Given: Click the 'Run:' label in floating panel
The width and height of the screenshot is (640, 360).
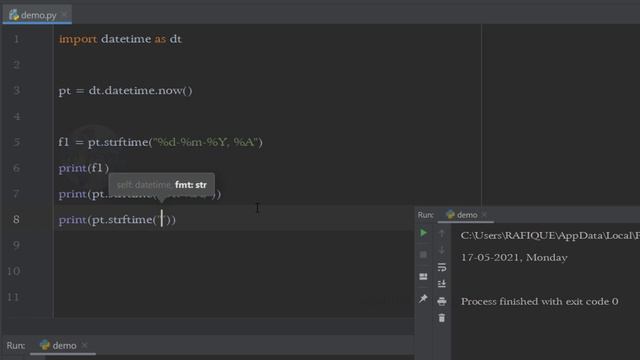Looking at the screenshot, I should tap(426, 215).
